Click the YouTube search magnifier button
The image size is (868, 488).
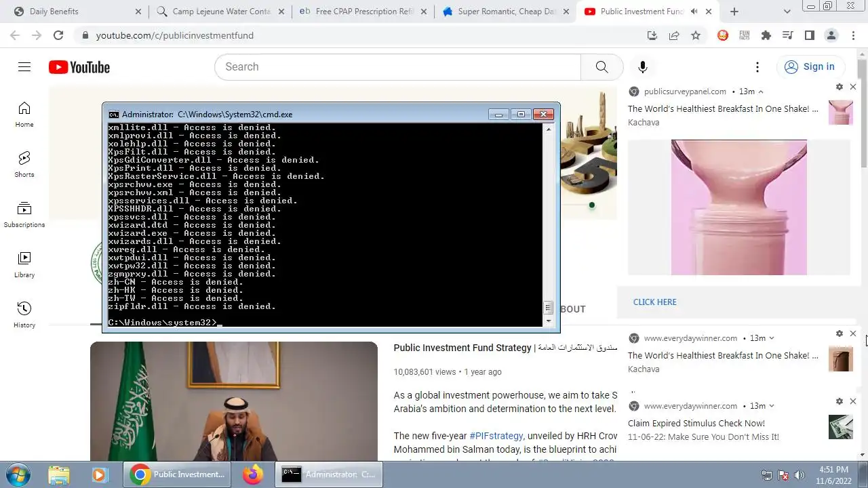point(601,66)
